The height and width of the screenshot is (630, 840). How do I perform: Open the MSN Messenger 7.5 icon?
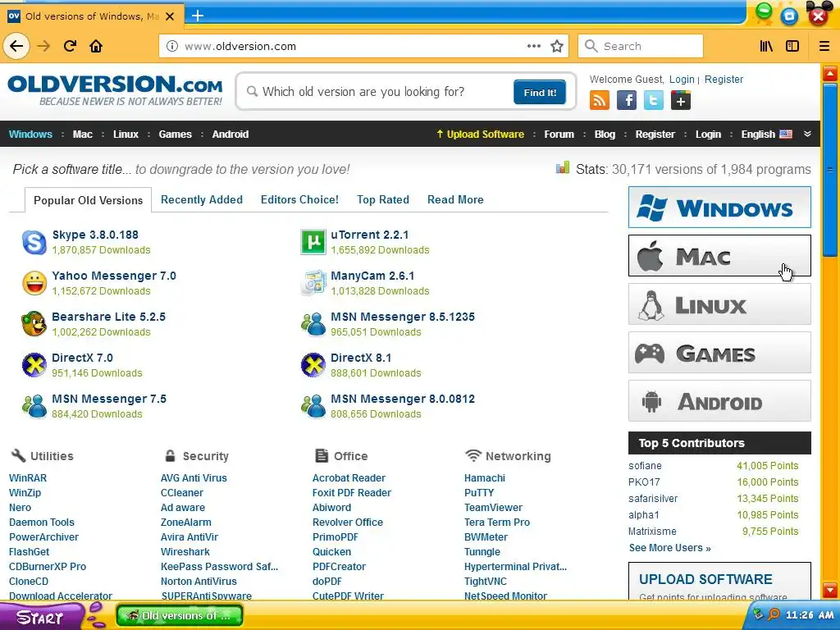tap(34, 406)
